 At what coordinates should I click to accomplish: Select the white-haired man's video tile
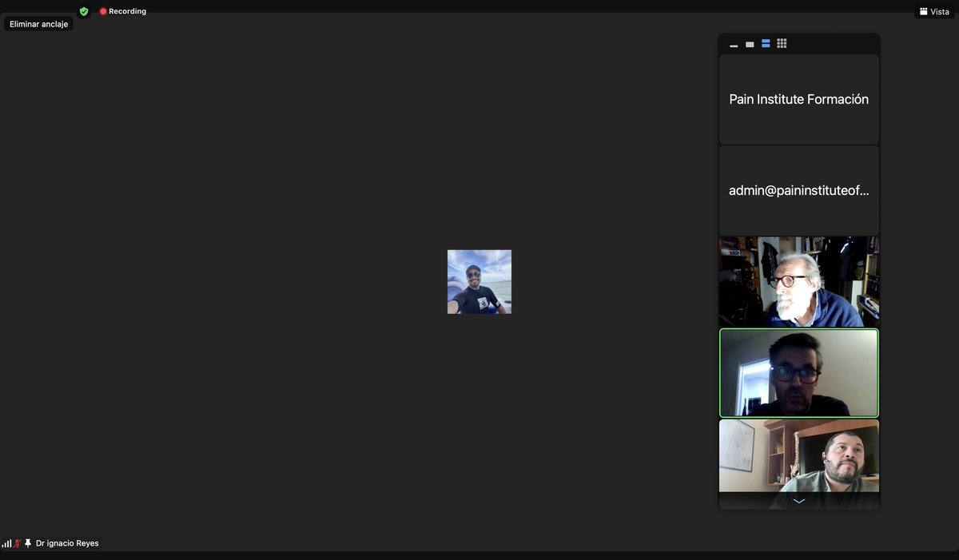click(799, 281)
